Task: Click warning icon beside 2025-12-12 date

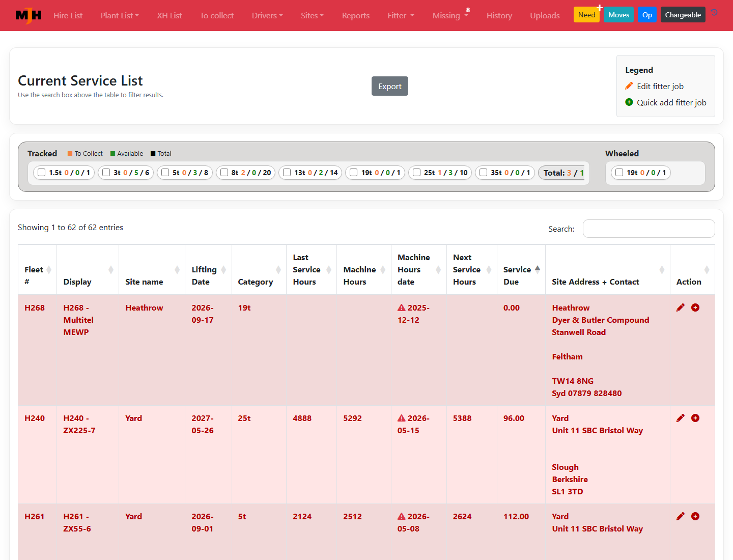Action: coord(402,307)
